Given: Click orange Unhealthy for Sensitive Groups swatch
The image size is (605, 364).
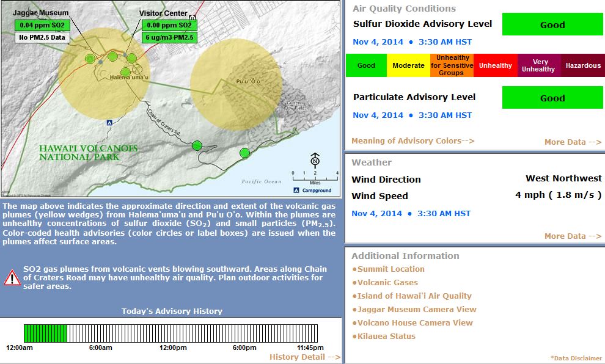Looking at the screenshot, I should [x=452, y=65].
